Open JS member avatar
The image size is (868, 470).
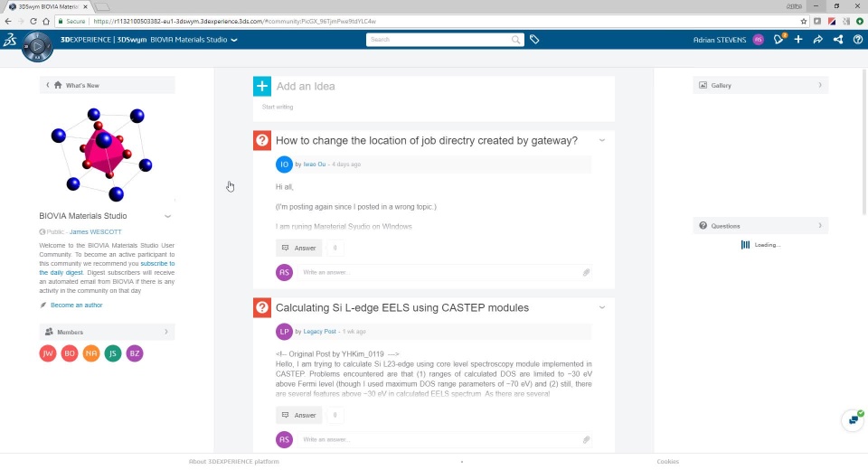(113, 353)
